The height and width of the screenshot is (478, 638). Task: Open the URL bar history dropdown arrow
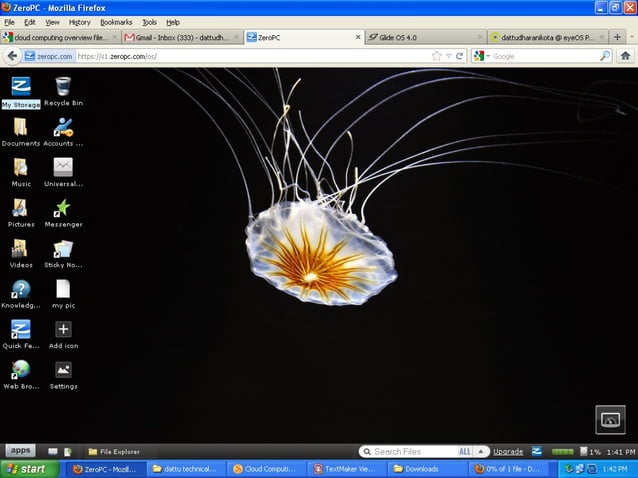[x=448, y=56]
